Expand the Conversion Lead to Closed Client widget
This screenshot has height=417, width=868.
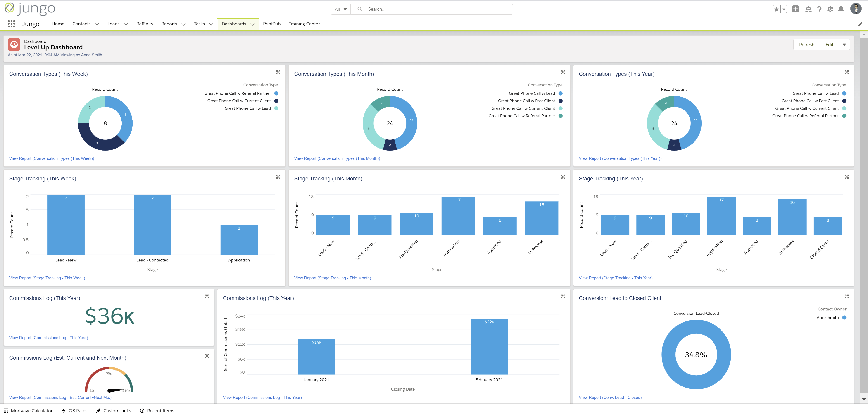(x=847, y=296)
